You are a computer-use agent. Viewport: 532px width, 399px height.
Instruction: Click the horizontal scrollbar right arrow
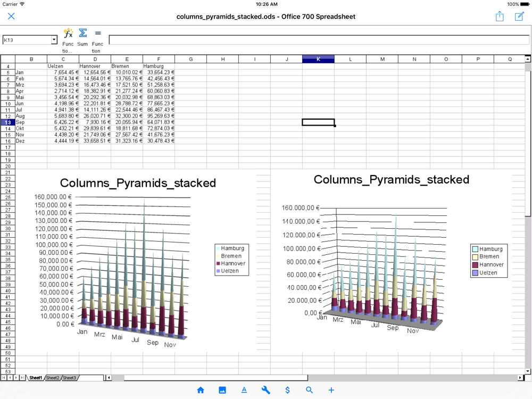pyautogui.click(x=520, y=378)
